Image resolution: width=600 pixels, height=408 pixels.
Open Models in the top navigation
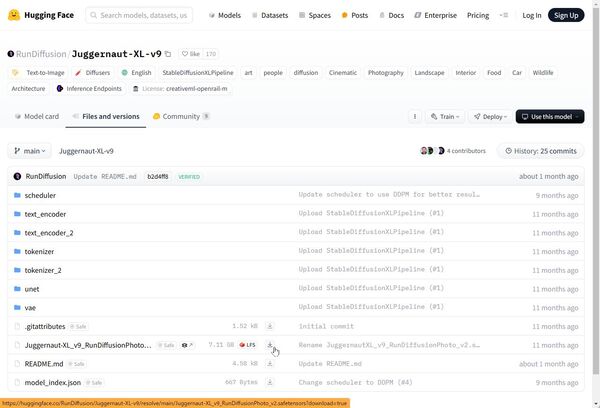point(225,15)
